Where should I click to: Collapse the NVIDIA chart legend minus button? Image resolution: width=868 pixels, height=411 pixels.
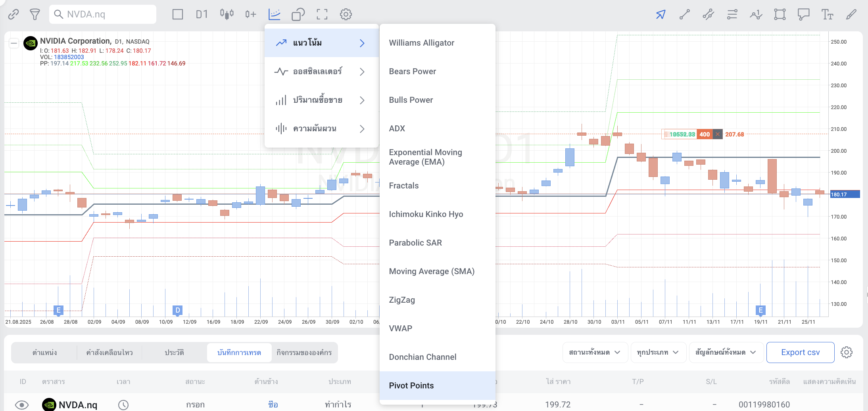[14, 43]
